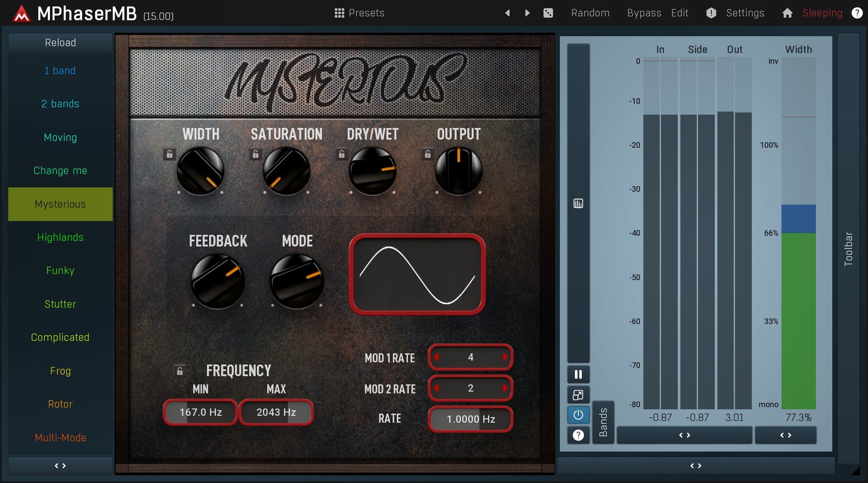This screenshot has width=868, height=483.
Task: Expand the preset list bottom arrows
Action: pyautogui.click(x=60, y=466)
